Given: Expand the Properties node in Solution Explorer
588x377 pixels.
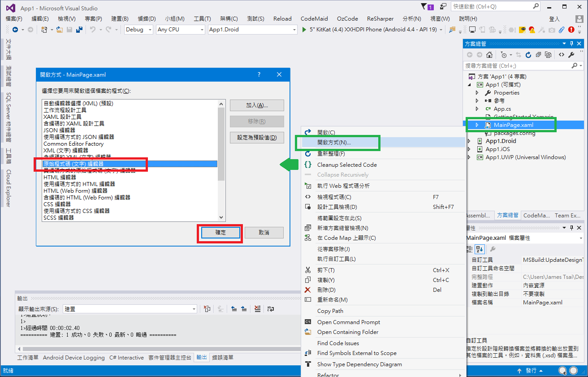Looking at the screenshot, I should tap(477, 93).
